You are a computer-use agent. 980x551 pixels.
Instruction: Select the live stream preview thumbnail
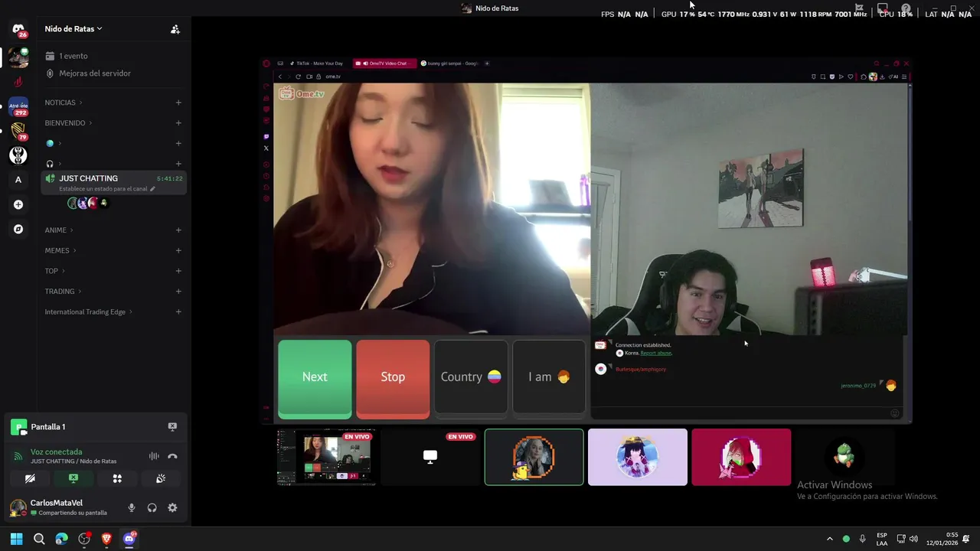point(326,457)
